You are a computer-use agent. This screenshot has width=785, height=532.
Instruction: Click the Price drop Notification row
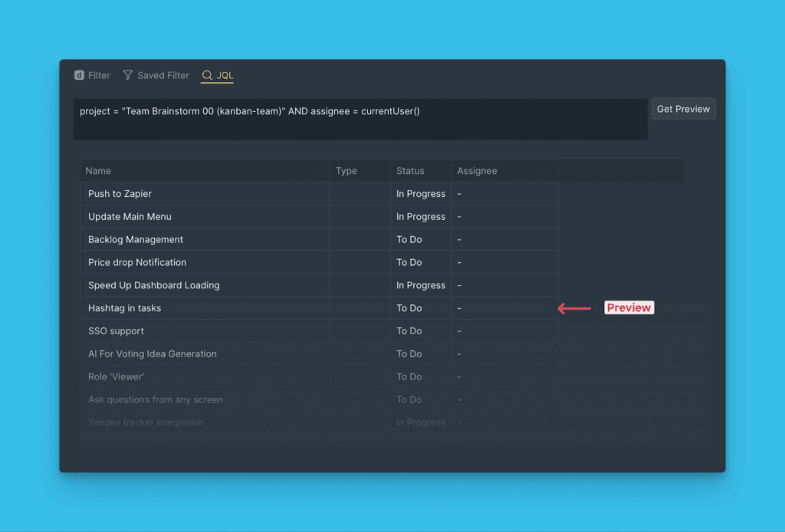click(x=137, y=263)
